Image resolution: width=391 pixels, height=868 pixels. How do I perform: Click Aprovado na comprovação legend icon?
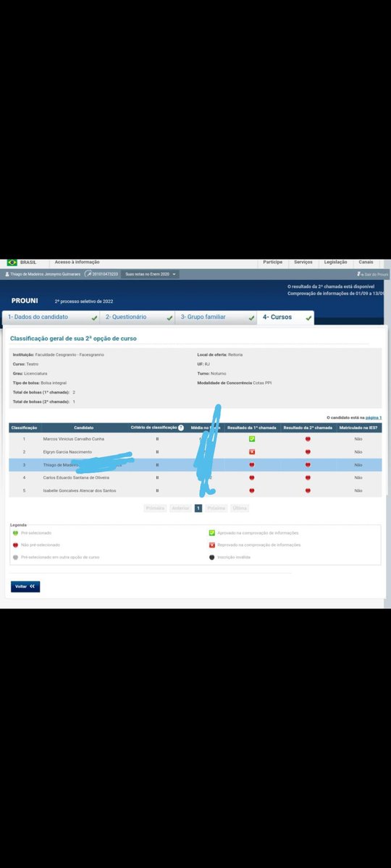pyautogui.click(x=211, y=533)
